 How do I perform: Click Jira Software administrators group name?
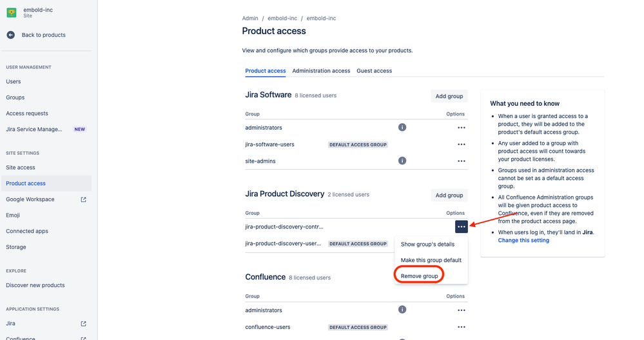pos(264,128)
